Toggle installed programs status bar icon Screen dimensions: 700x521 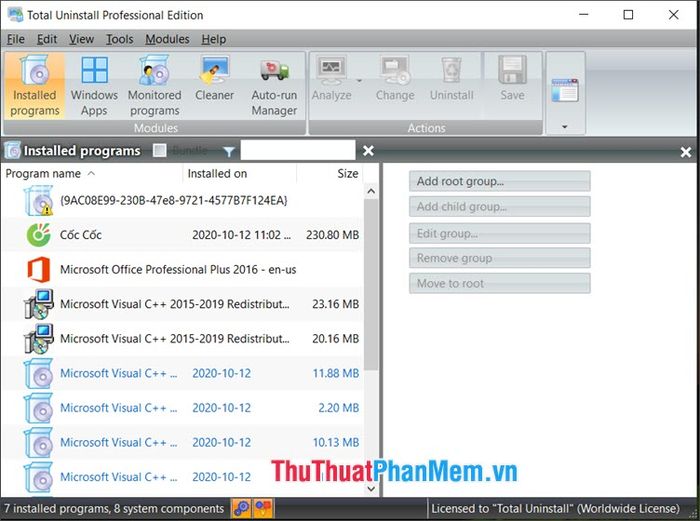point(242,508)
